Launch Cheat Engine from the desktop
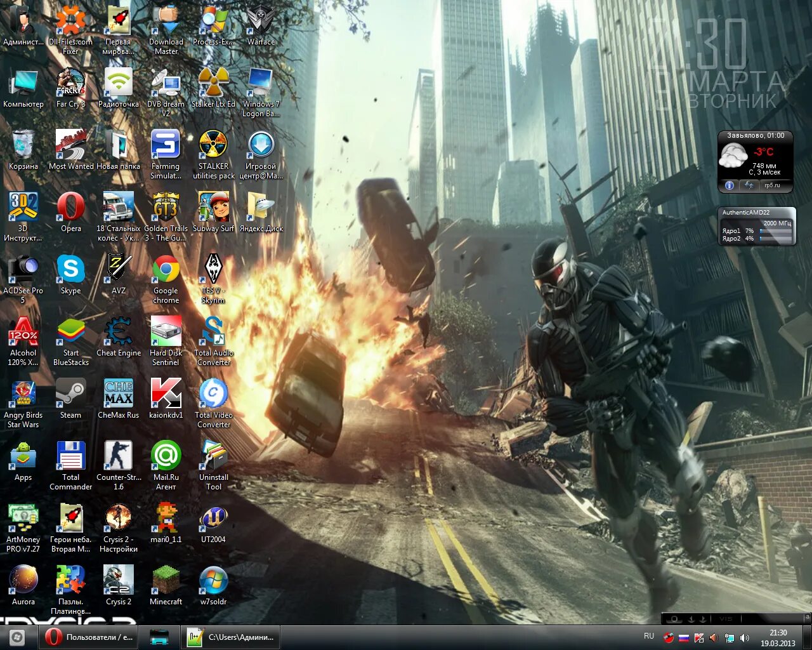This screenshot has height=650, width=812. pyautogui.click(x=119, y=336)
